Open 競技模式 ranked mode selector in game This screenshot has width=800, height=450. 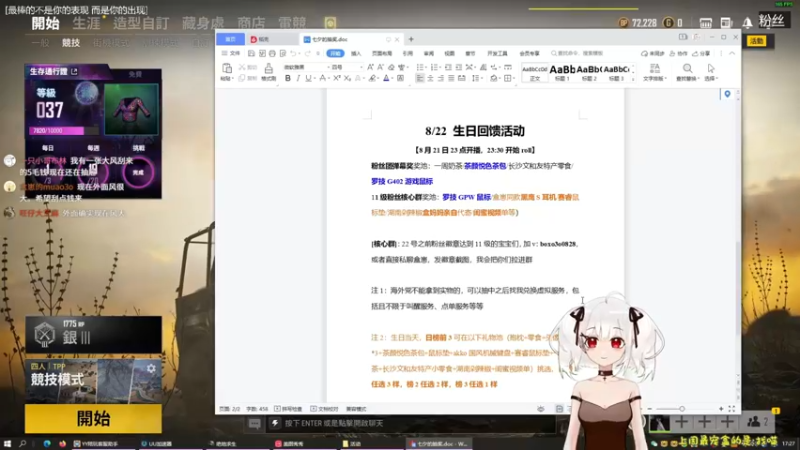click(93, 381)
